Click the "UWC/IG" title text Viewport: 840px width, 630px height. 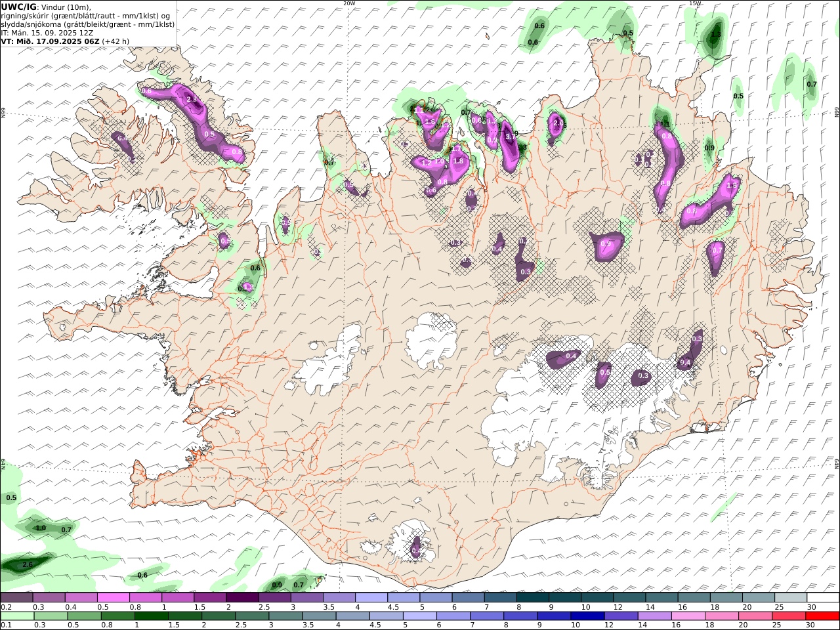[18, 7]
